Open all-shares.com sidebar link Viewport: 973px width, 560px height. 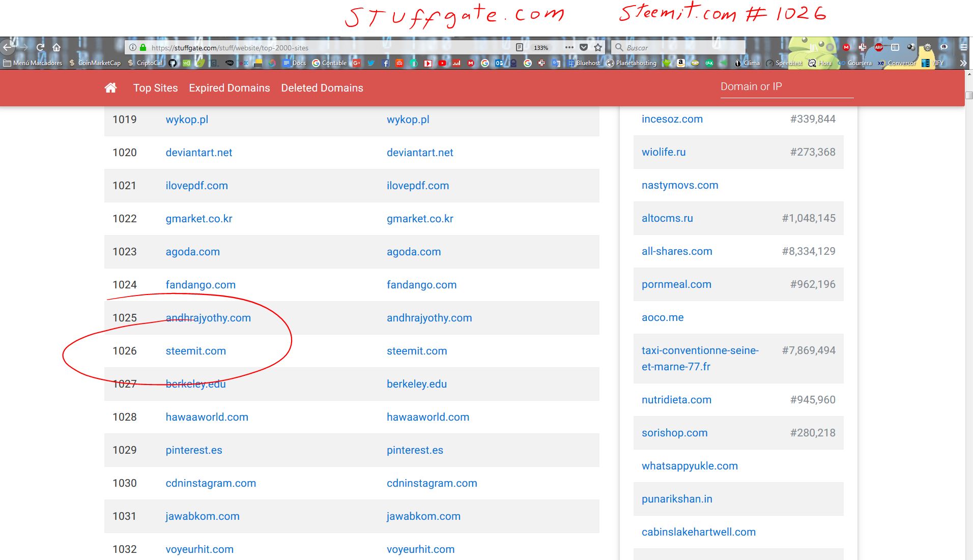[x=677, y=251]
